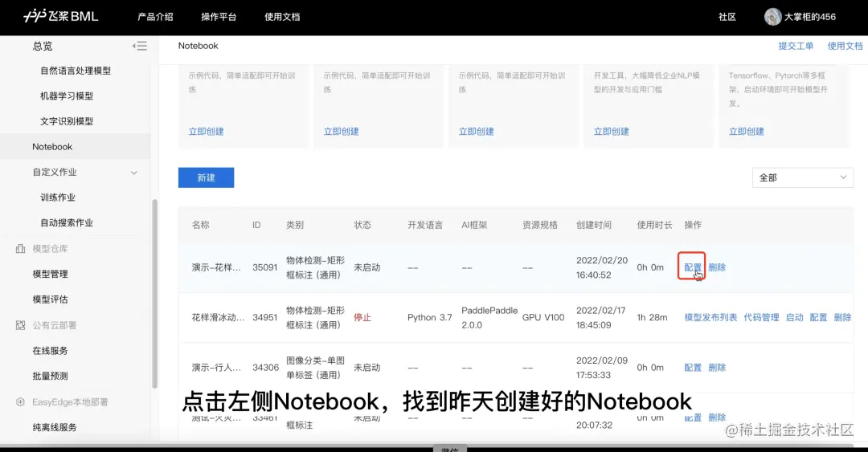
Task: Select 总览 in the sidebar
Action: pos(43,46)
